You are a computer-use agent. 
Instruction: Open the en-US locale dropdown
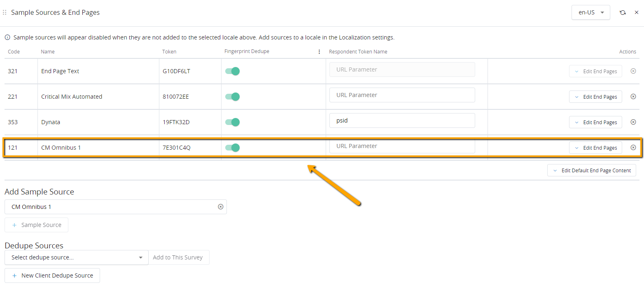[590, 12]
